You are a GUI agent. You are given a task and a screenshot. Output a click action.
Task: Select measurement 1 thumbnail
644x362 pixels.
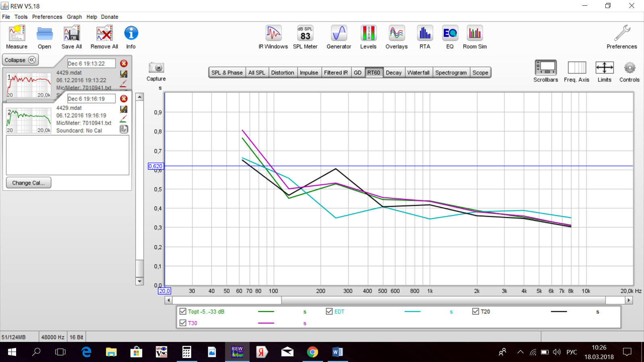click(29, 85)
